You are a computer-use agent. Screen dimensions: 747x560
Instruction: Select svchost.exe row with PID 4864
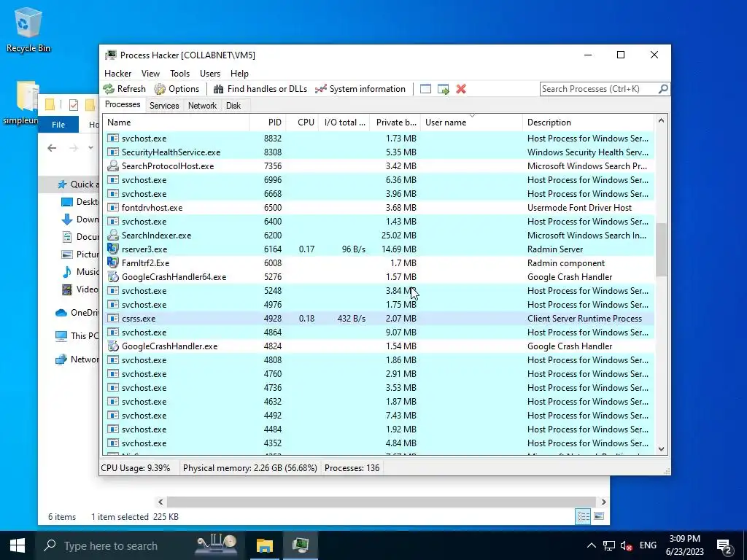[379, 332]
